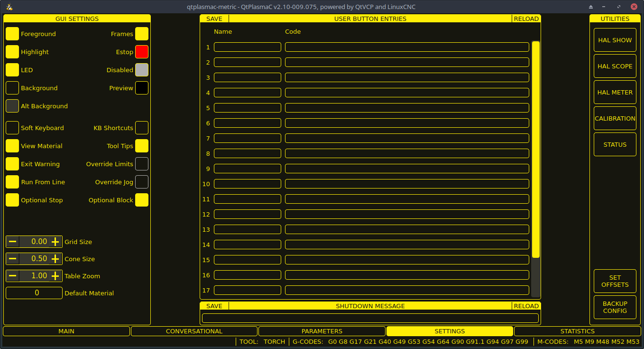Toggle the Run From Line setting

point(12,182)
